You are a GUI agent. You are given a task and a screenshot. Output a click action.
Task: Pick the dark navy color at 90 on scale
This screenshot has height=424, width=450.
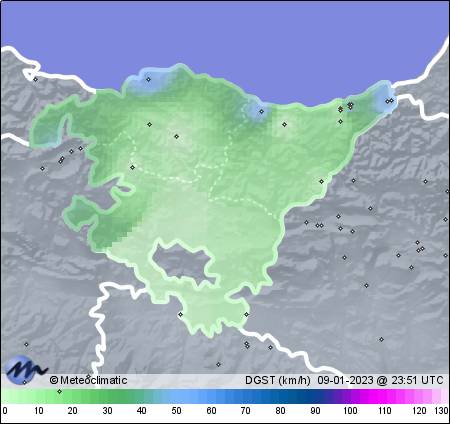pos(315,396)
